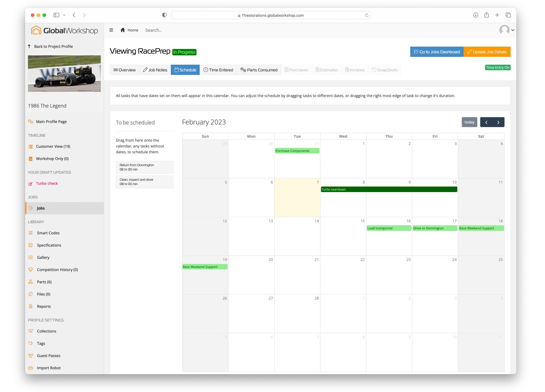
Task: Click the Gallery camera icon
Action: [31, 258]
